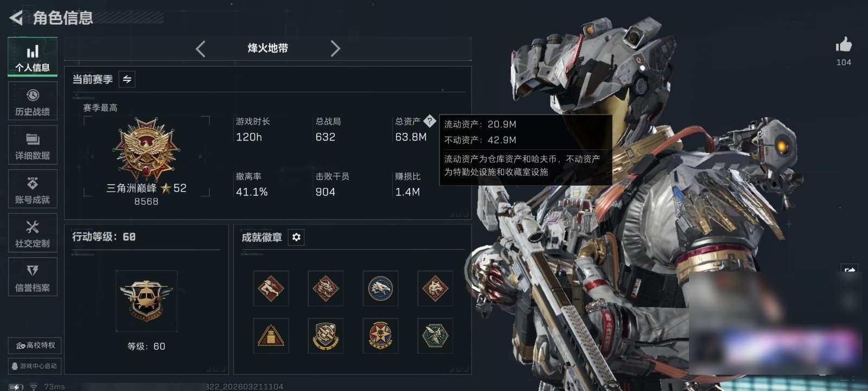Open the 历史战绩 history sidebar tab
This screenshot has width=868, height=391.
pos(33,101)
